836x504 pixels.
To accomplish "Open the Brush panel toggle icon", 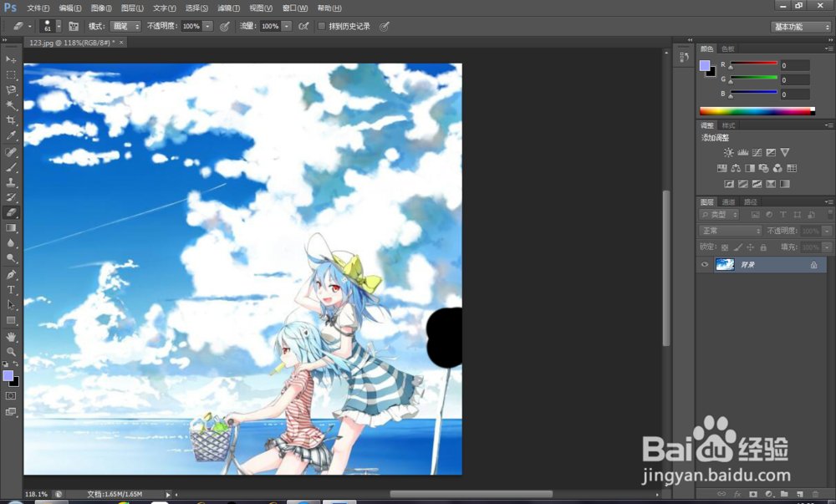I will (x=74, y=26).
